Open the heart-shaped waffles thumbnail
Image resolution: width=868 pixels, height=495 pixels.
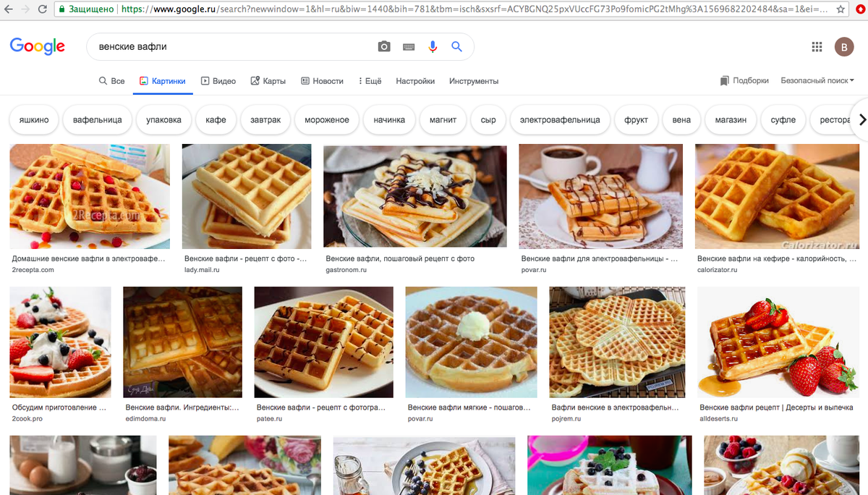[617, 342]
